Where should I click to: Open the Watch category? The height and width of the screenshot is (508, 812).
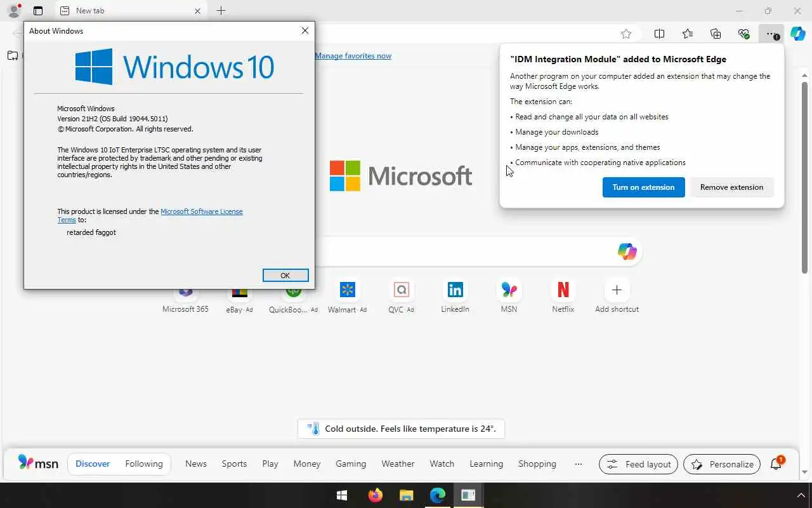click(x=442, y=464)
